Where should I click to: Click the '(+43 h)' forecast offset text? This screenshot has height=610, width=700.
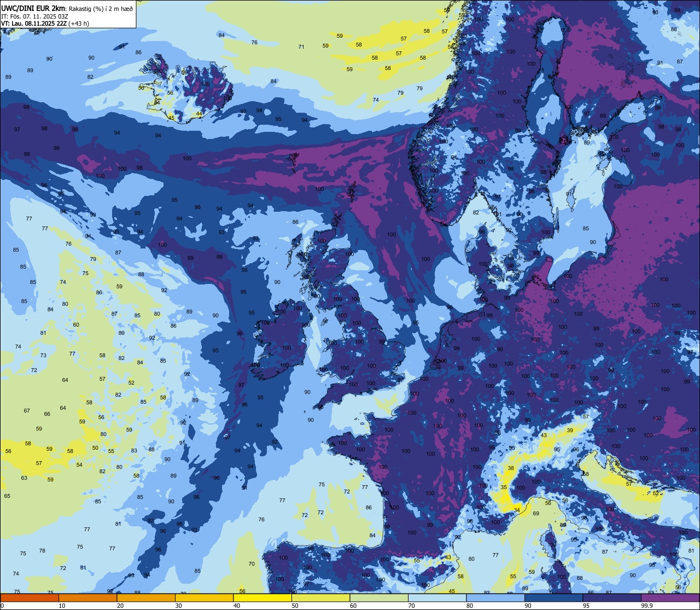pyautogui.click(x=79, y=24)
